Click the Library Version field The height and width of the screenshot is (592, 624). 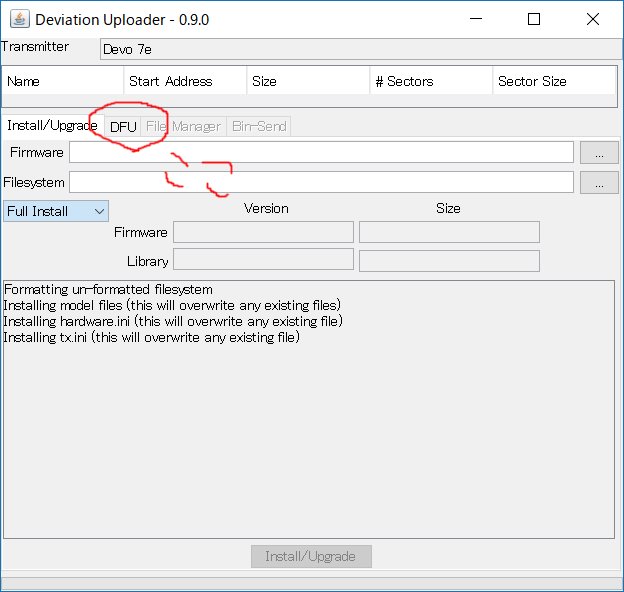[263, 261]
